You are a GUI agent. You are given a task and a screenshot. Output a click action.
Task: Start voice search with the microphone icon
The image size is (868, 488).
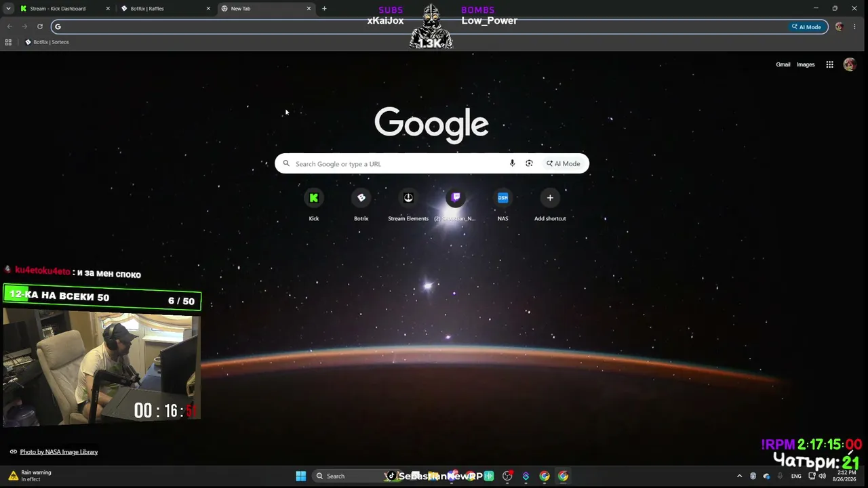512,163
